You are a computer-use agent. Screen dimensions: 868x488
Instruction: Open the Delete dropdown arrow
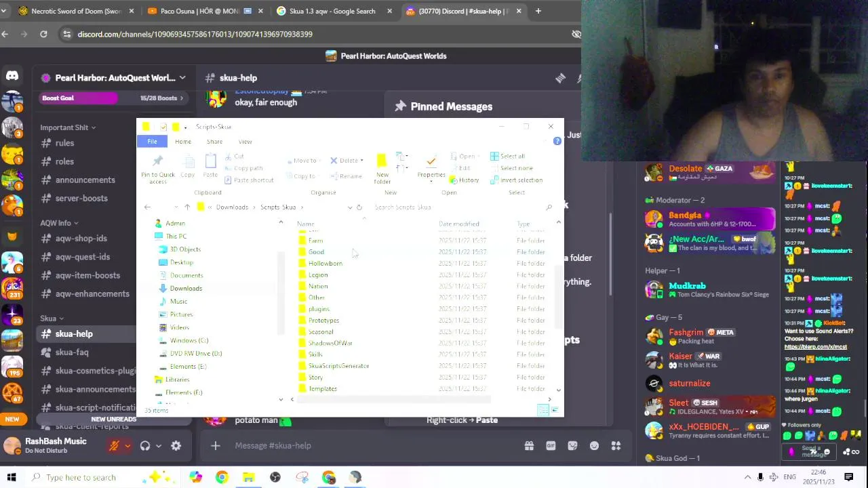[361, 161]
